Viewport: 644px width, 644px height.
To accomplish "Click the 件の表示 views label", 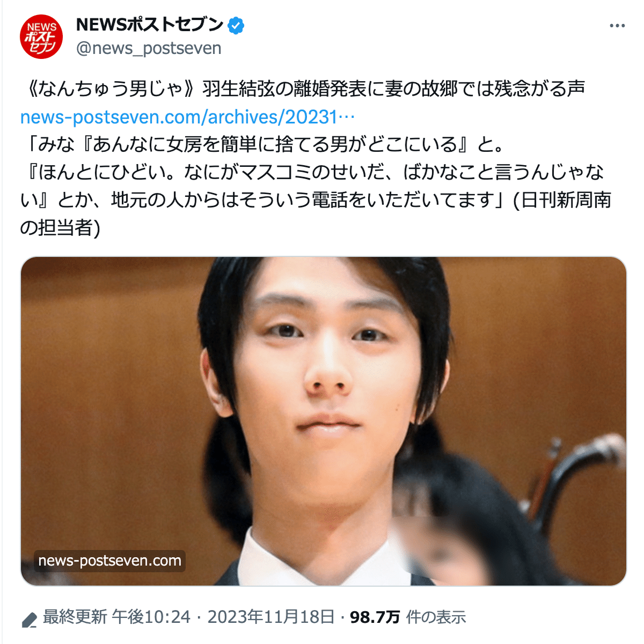I will (436, 617).
